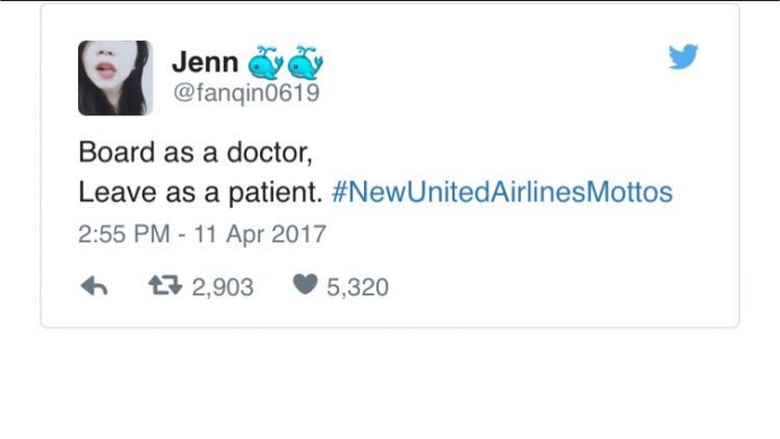Screen dimensions: 780x439
Task: Click the word "Board" in the tweet
Action: 111,154
